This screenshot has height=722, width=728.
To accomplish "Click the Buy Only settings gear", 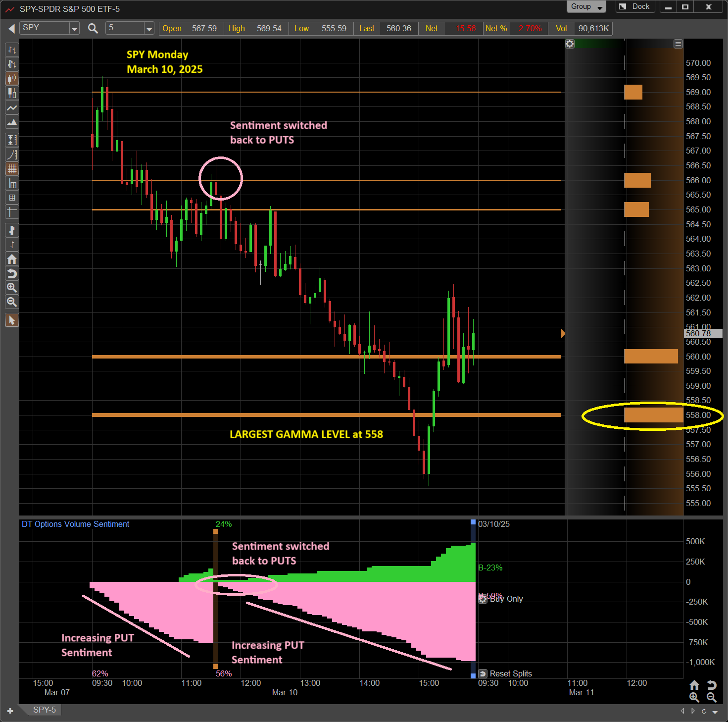I will tap(483, 599).
